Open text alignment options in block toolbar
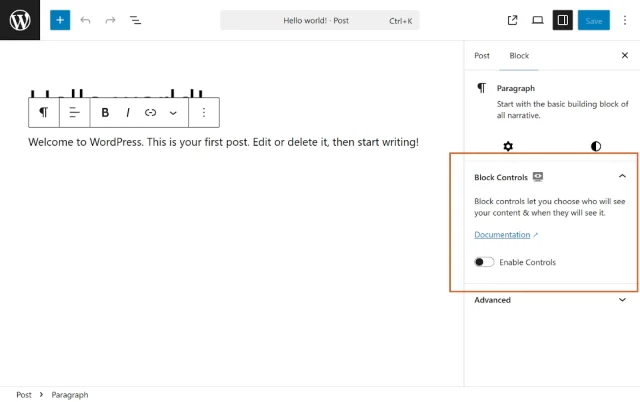This screenshot has height=402, width=640. tap(74, 112)
